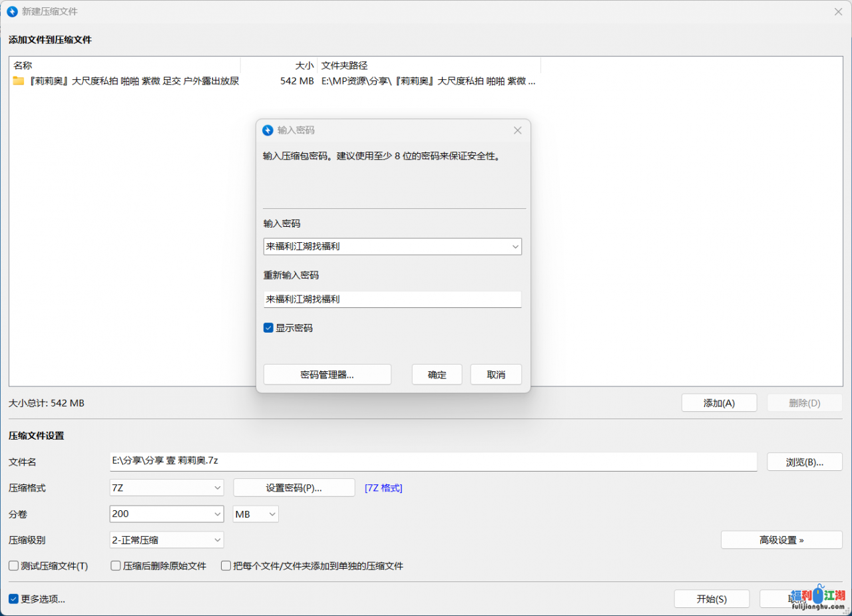Viewport: 852px width, 616px height.
Task: Click the app icon in the 输入密码 dialog
Action: click(x=268, y=130)
